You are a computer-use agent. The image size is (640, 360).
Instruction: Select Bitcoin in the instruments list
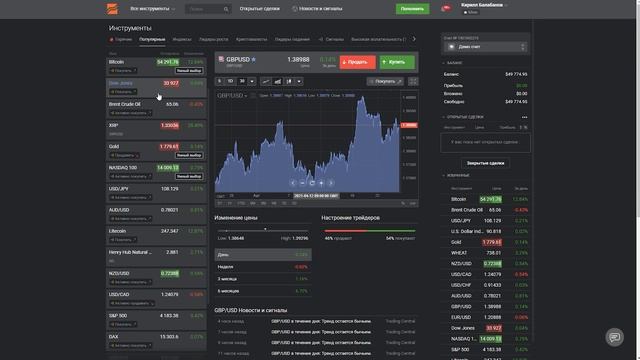156,67
